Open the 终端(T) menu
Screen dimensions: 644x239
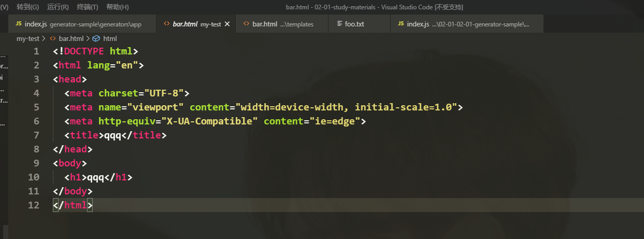click(88, 7)
